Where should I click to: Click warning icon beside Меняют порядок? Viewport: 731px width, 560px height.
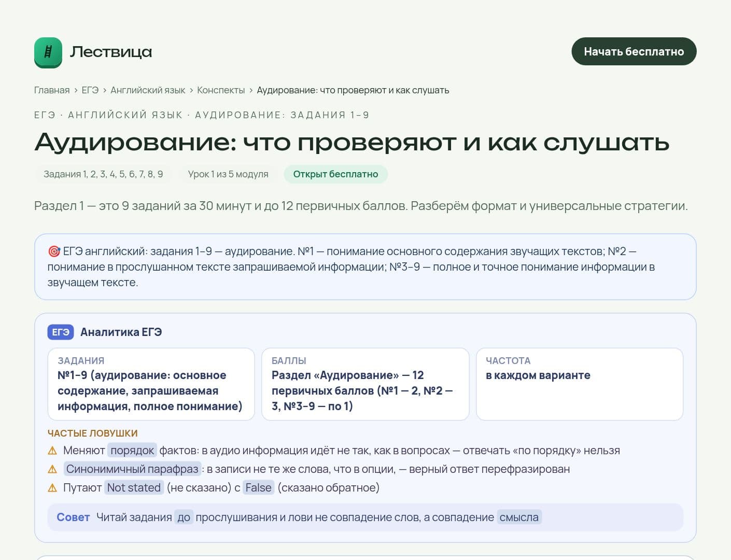pos(52,451)
